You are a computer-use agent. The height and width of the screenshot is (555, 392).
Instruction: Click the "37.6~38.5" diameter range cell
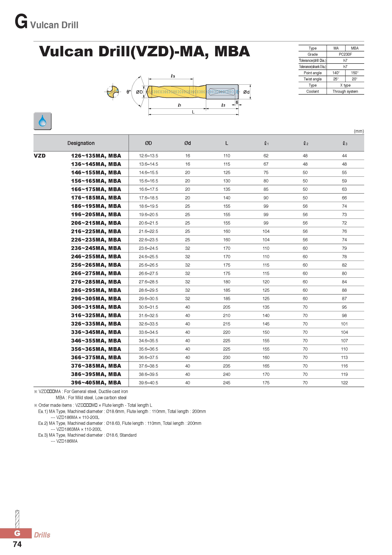pos(149,366)
